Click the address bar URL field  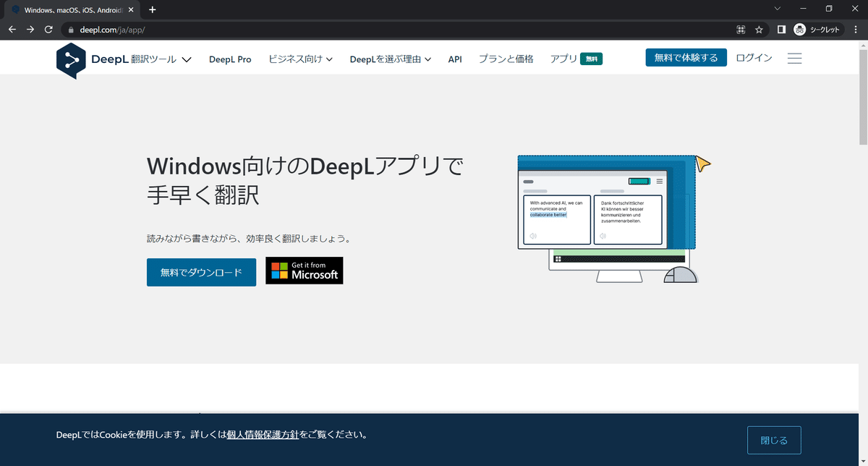pos(398,30)
